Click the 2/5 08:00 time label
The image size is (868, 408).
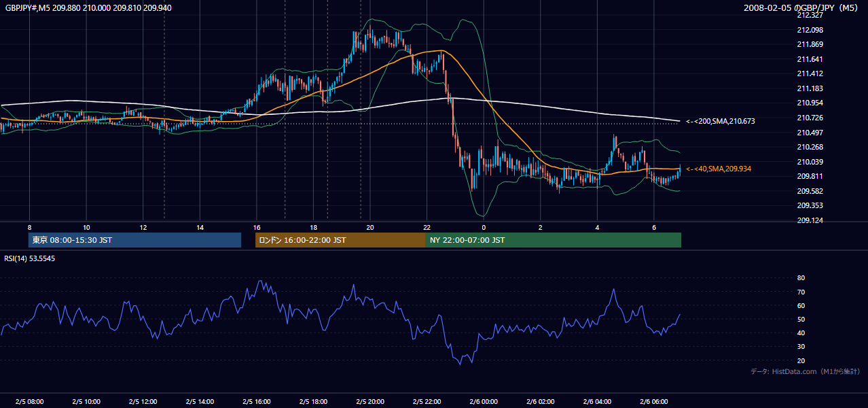[x=29, y=402]
